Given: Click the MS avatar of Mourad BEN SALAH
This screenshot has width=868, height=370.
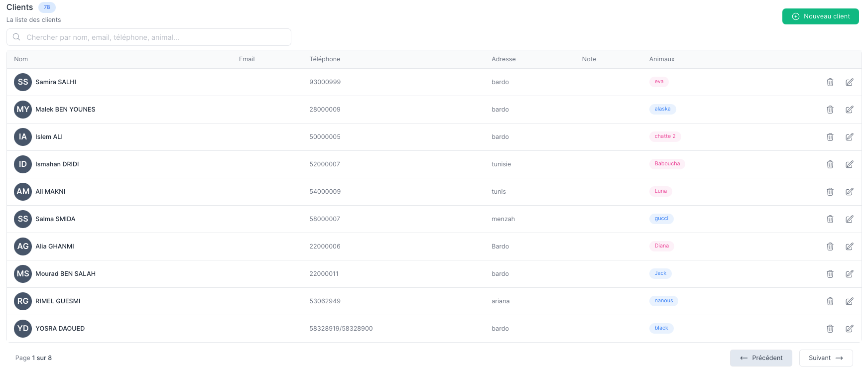Looking at the screenshot, I should (x=23, y=274).
